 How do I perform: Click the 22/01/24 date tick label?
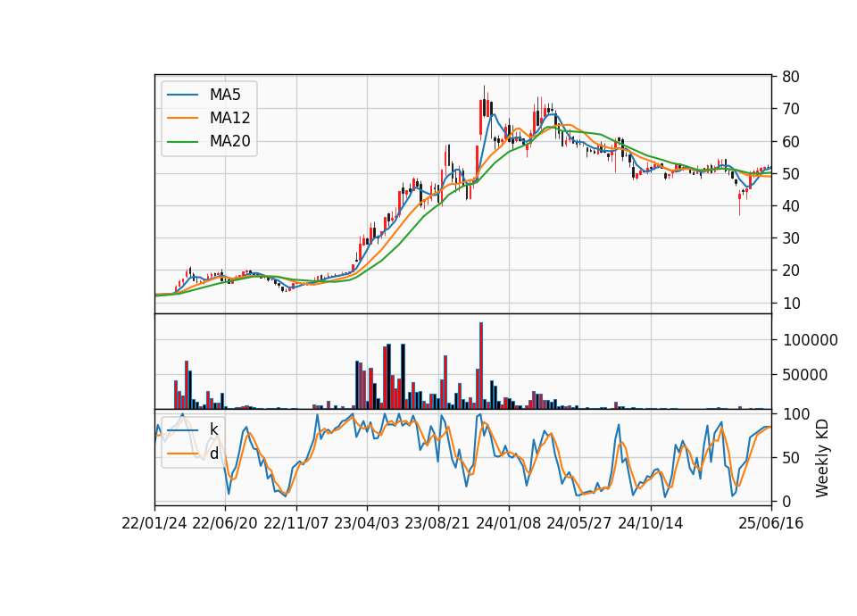[x=154, y=523]
